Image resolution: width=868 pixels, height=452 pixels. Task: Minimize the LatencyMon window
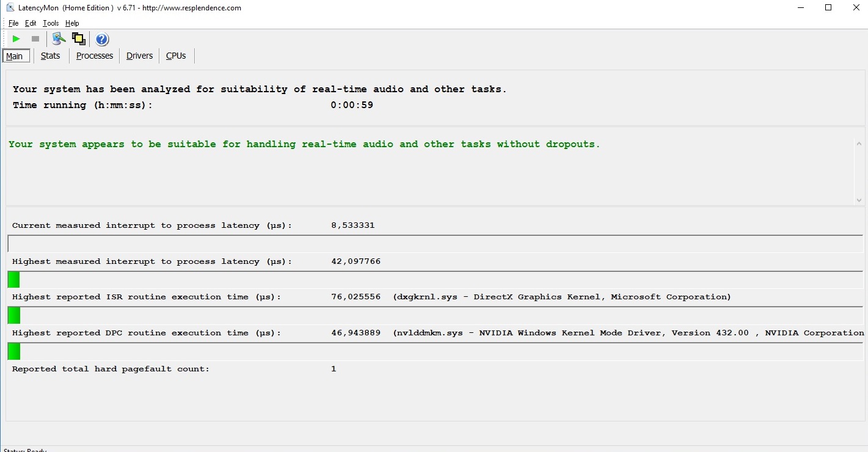[801, 8]
